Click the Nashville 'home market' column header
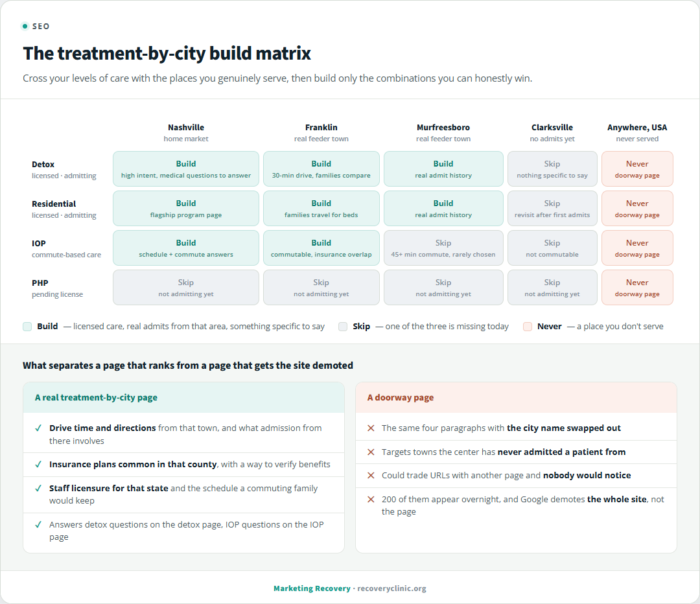This screenshot has width=700, height=604. pos(186,133)
